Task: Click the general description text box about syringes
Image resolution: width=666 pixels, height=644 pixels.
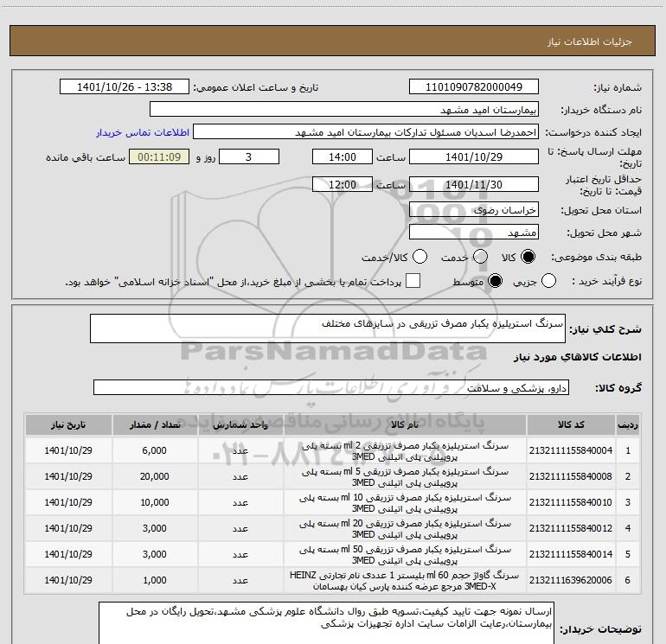Action: point(328,328)
